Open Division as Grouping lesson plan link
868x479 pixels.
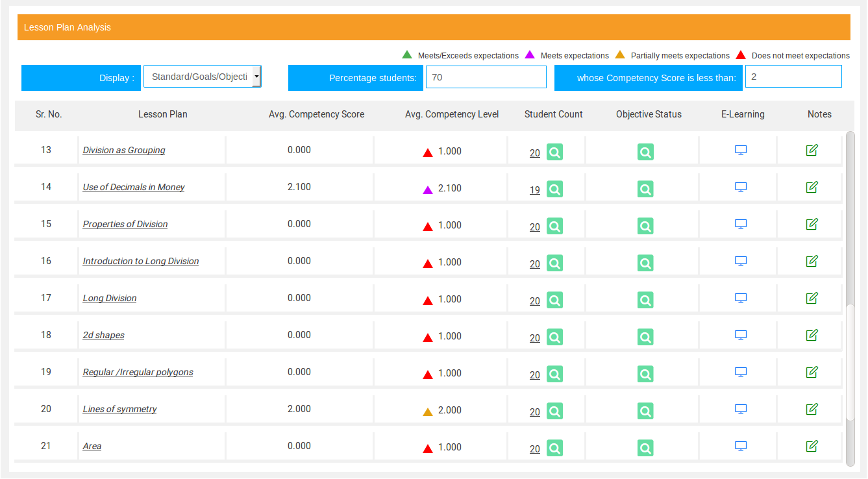(x=124, y=150)
